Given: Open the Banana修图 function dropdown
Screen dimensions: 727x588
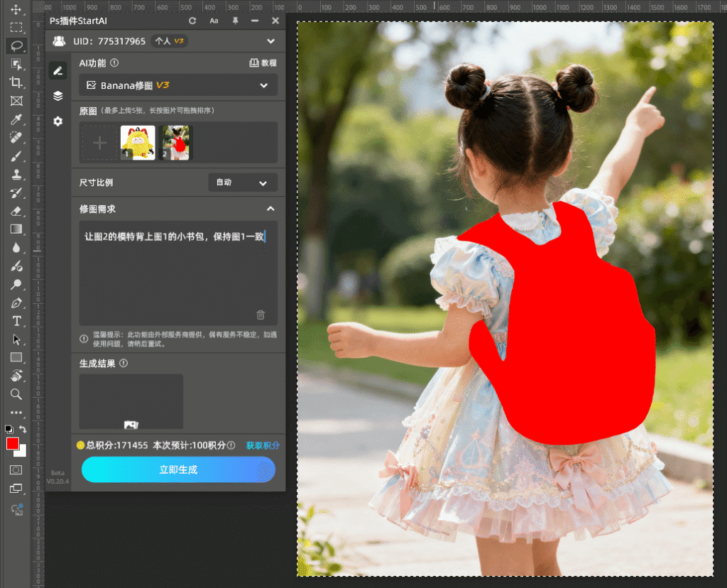Looking at the screenshot, I should pos(177,85).
